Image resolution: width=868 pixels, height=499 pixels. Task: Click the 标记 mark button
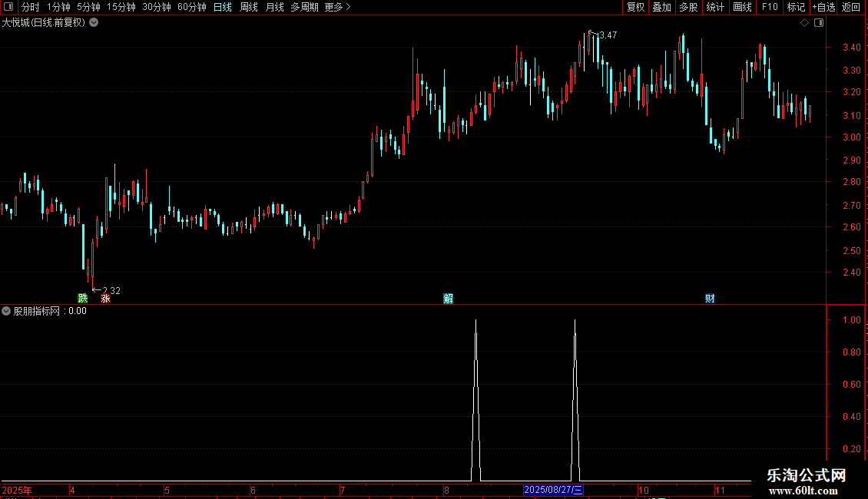click(796, 7)
